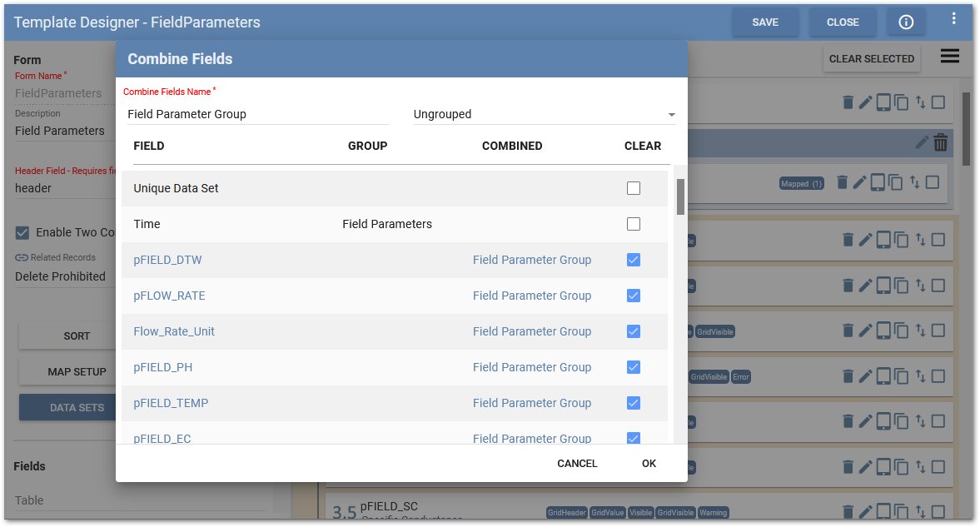Screen dimensions: 980x527
Task: Open the hamburger menu next to Clear Selected
Action: coord(949,56)
